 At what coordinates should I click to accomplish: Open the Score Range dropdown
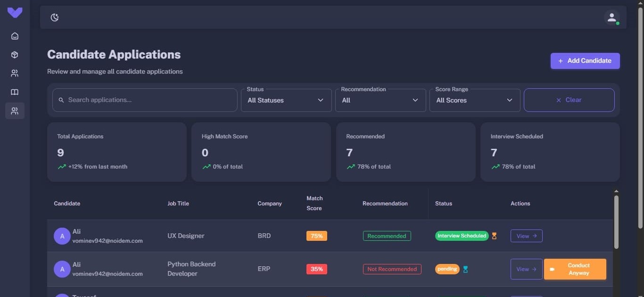(x=474, y=100)
